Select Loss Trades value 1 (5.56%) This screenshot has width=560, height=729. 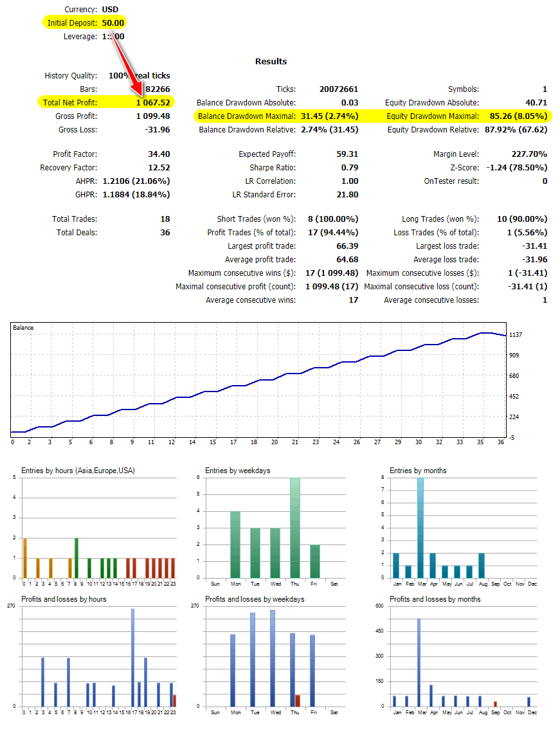coord(527,233)
